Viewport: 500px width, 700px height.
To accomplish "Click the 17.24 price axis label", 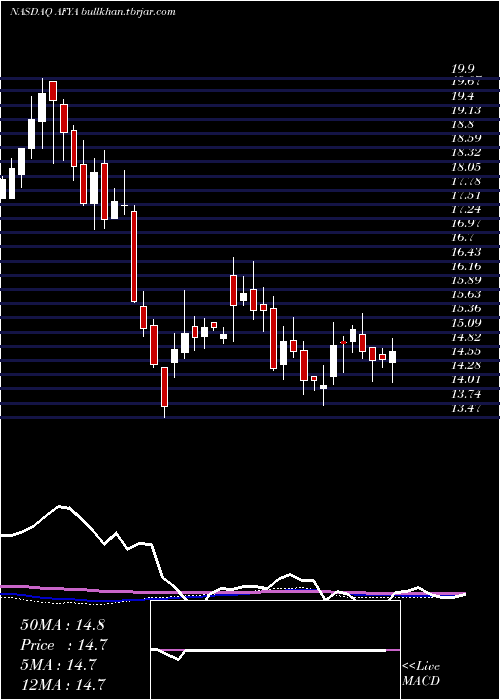I will (466, 210).
